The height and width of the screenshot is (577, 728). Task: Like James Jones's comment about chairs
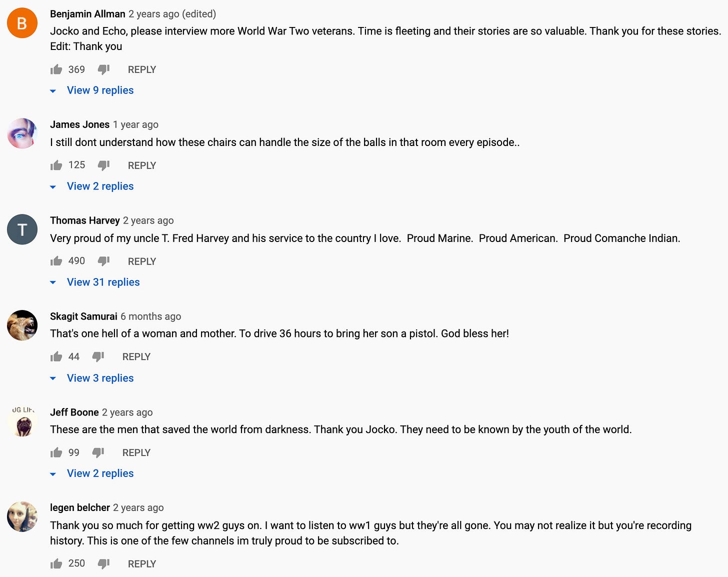56,165
